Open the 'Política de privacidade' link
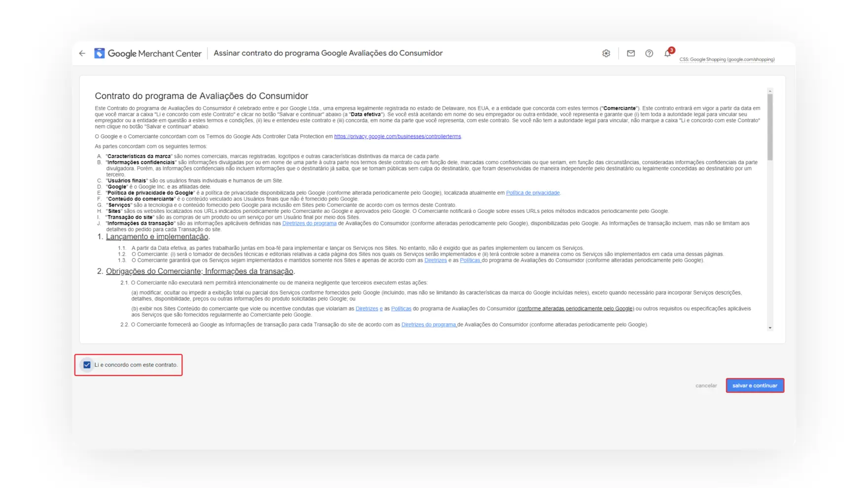Image resolution: width=868 pixels, height=488 pixels. (x=532, y=193)
